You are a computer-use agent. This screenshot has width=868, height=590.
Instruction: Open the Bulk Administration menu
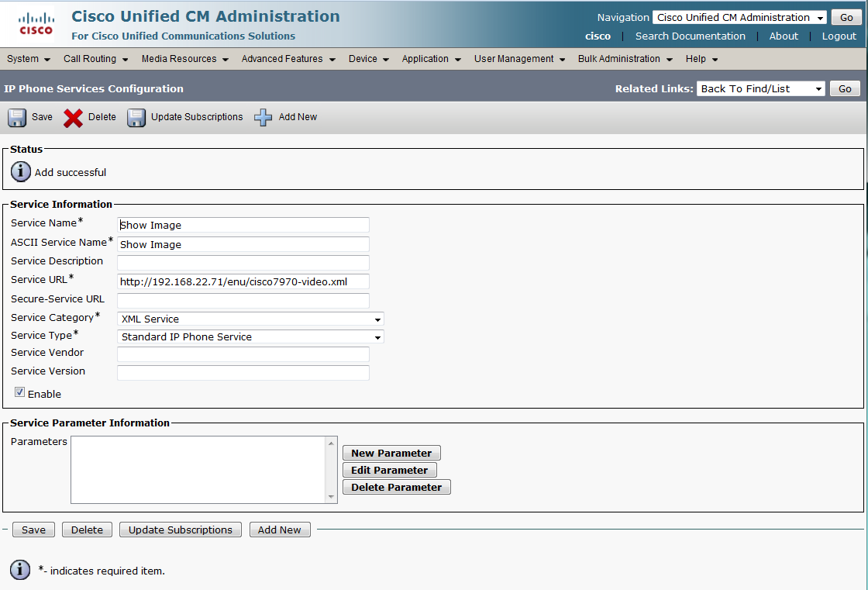click(625, 59)
